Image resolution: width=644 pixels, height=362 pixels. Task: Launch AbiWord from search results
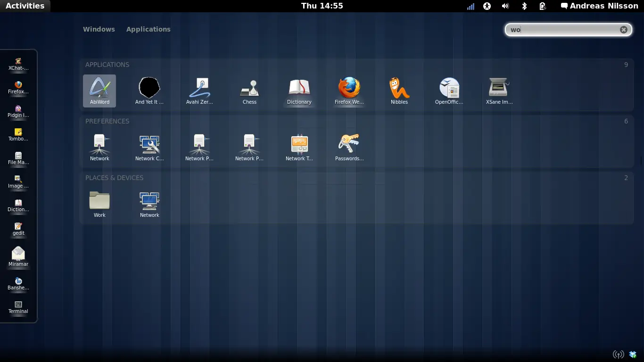99,90
